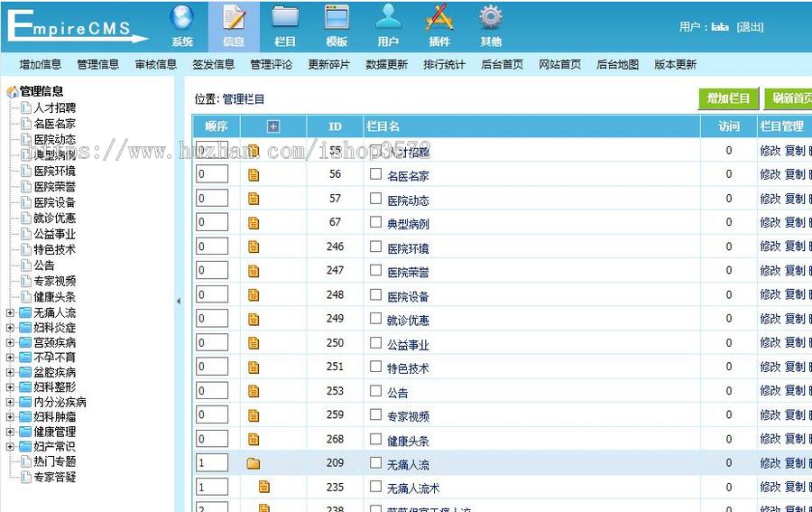Expand the 妇科炎症 tree node
812x512 pixels.
10,328
